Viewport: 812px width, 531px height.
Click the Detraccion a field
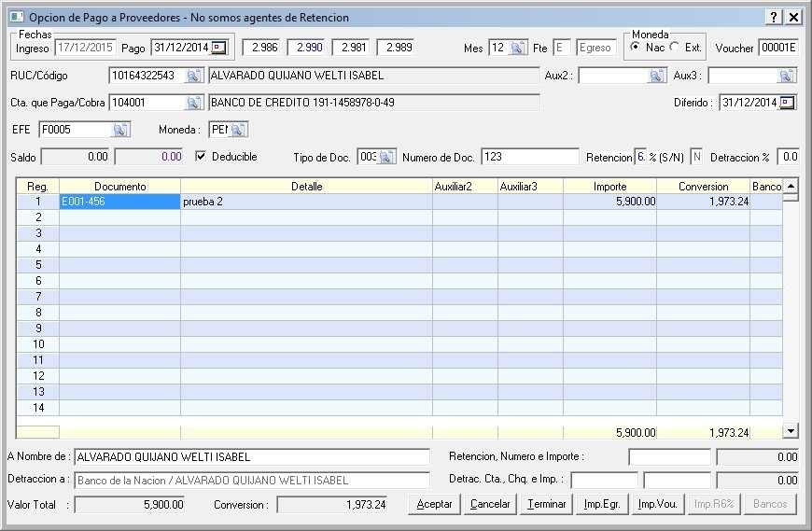252,481
